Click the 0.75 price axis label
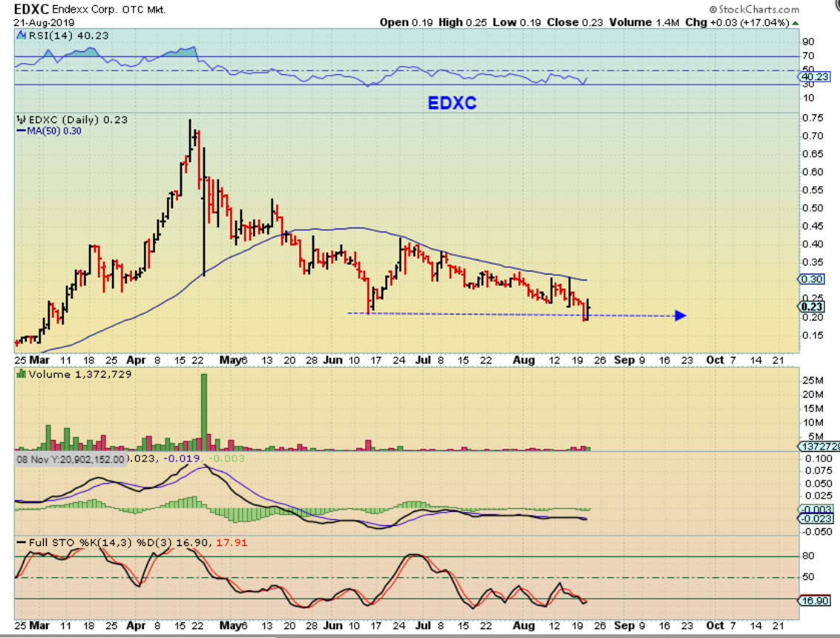 (x=813, y=118)
